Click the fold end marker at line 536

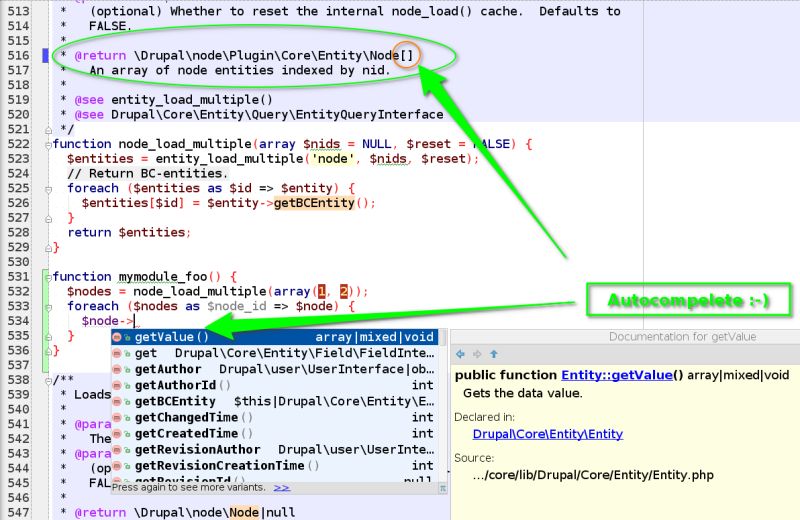(x=48, y=351)
